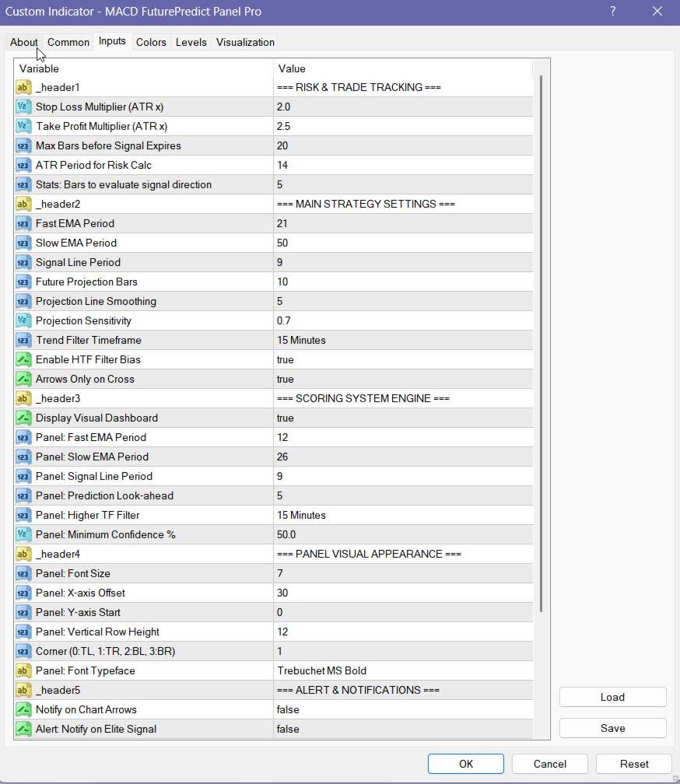
Task: Click the enum icon for Trend Filter Timeframe
Action: tap(23, 341)
